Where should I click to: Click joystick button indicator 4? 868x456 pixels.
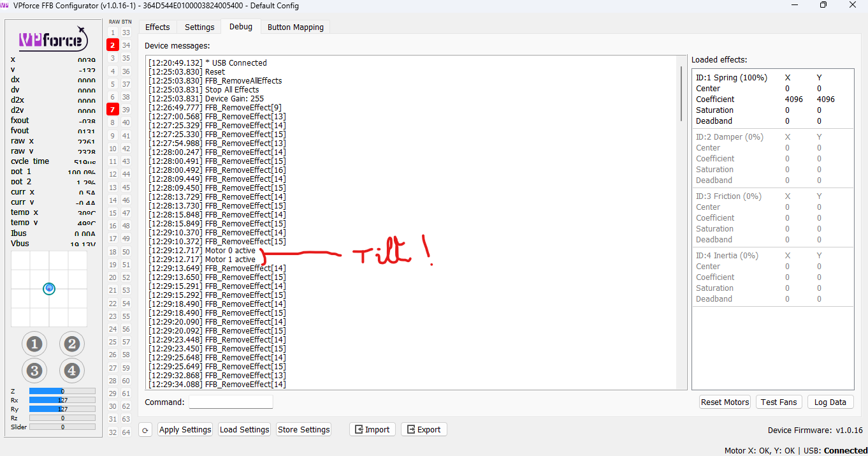tap(72, 371)
